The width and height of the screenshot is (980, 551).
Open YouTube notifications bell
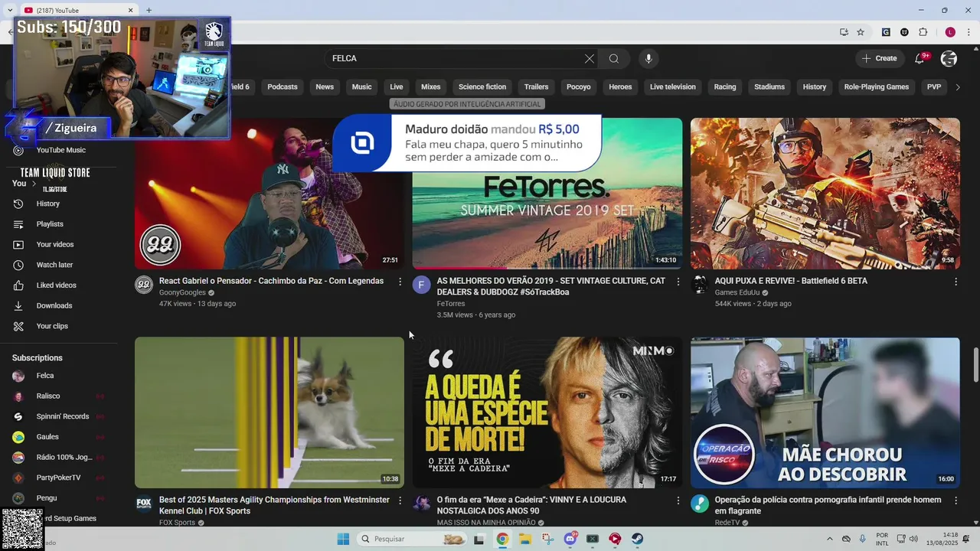[920, 58]
